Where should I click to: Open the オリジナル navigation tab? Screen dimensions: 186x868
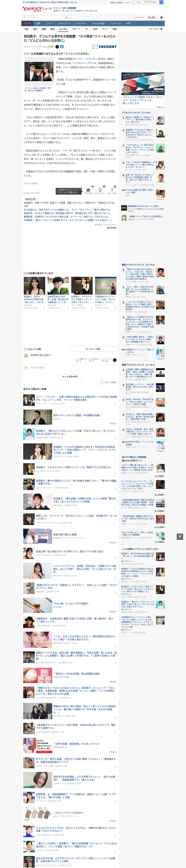(x=81, y=24)
